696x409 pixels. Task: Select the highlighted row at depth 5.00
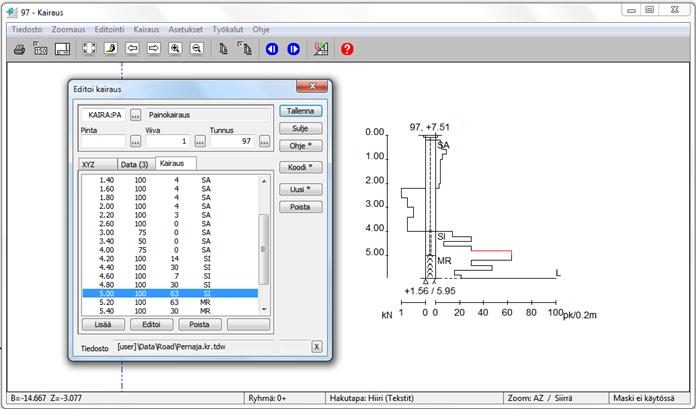[170, 294]
